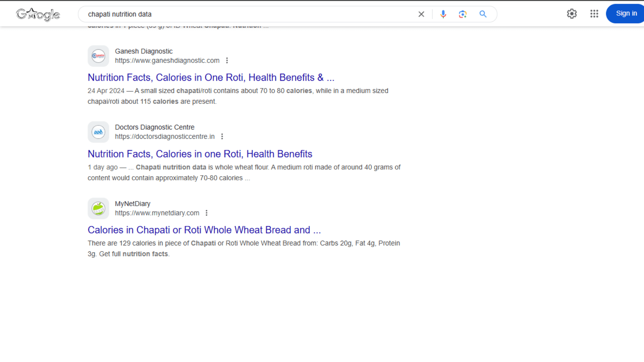This screenshot has width=644, height=362.
Task: Open "Calories in Chapati or Roti Whole Wheat Bread" link
Action: tap(204, 230)
